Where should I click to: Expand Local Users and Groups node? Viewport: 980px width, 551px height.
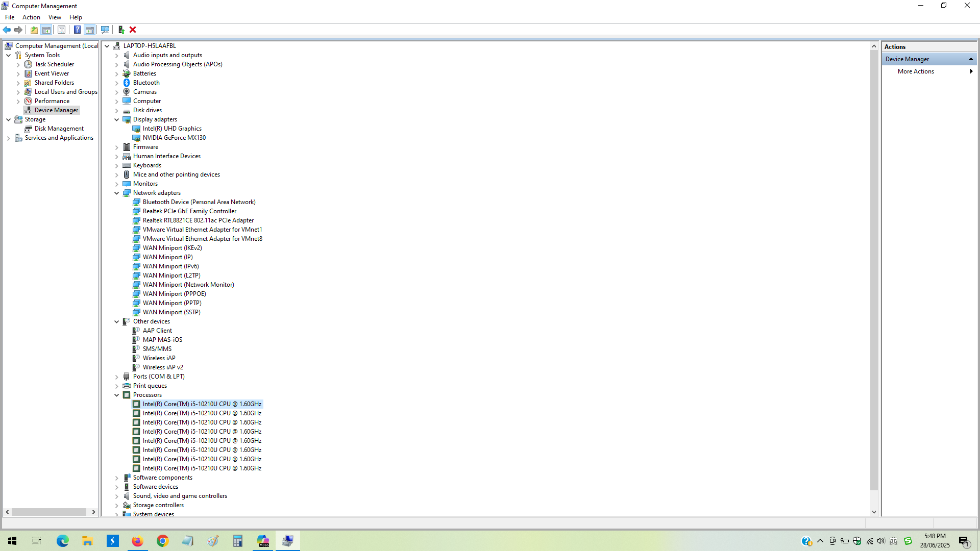point(18,92)
